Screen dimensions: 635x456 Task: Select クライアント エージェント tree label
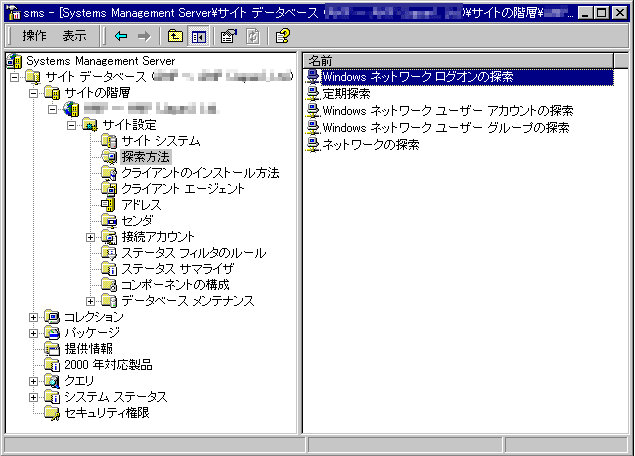[183, 189]
